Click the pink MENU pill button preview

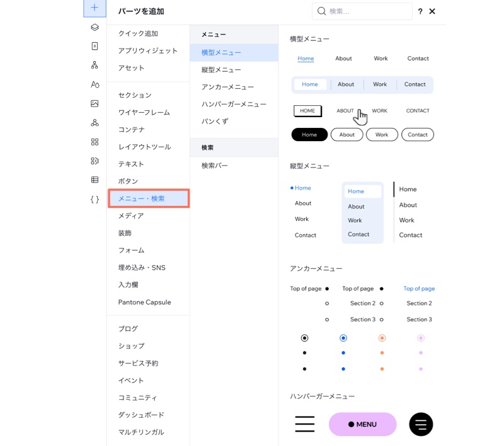[x=362, y=425]
